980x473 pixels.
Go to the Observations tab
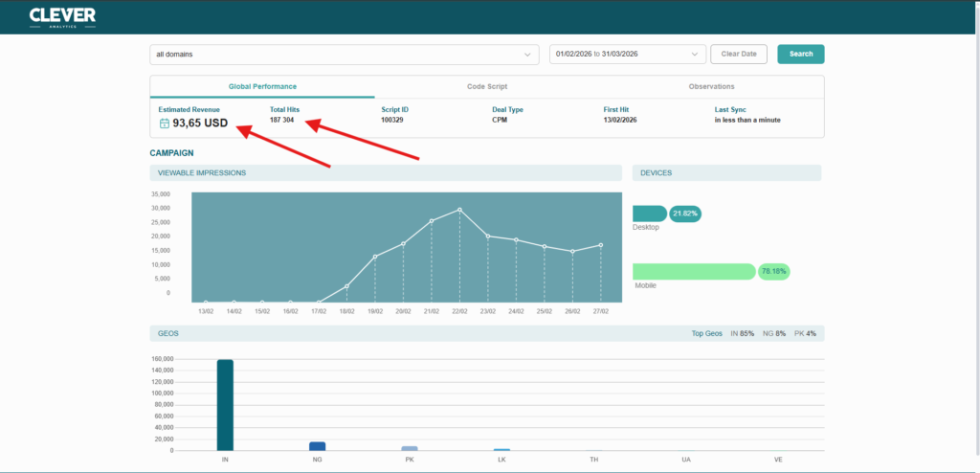click(x=711, y=86)
